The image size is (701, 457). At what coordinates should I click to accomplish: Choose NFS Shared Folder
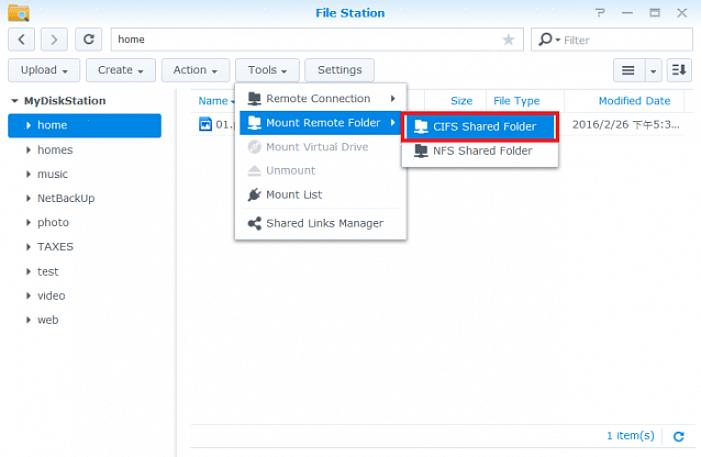(x=480, y=151)
